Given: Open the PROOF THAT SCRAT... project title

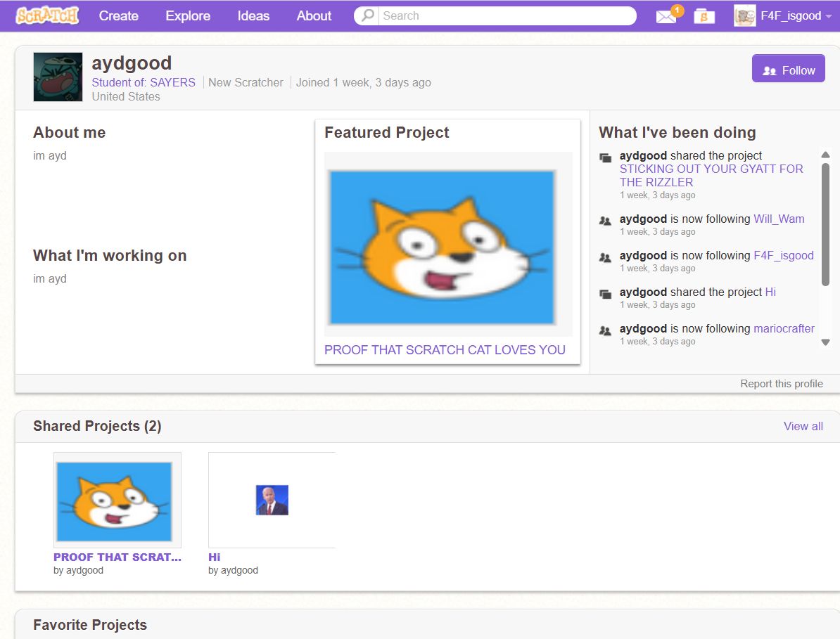Looking at the screenshot, I should (117, 557).
